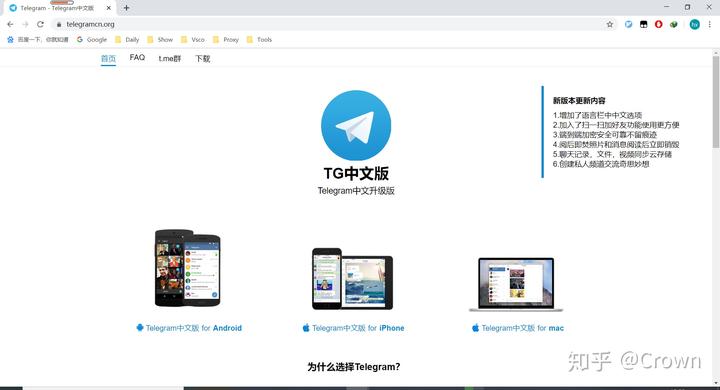Open the Chrome profile avatar
Screen dimensions: 720x390
pyautogui.click(x=695, y=24)
